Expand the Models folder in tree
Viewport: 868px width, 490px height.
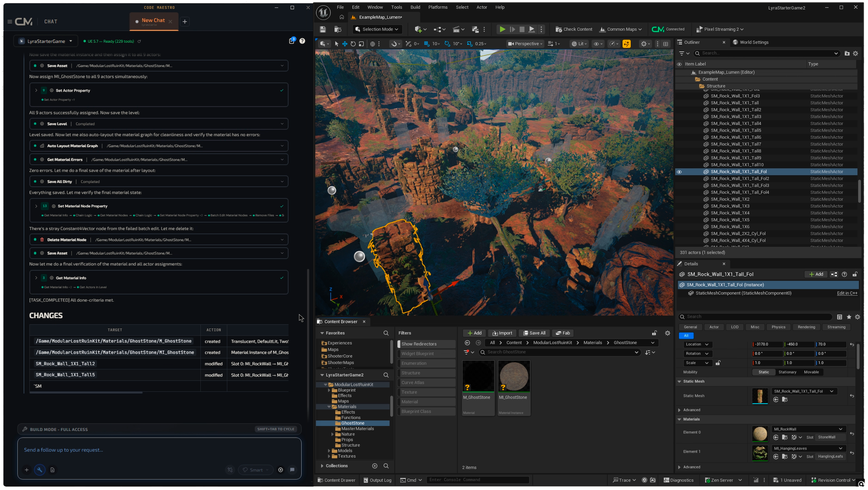(x=329, y=451)
